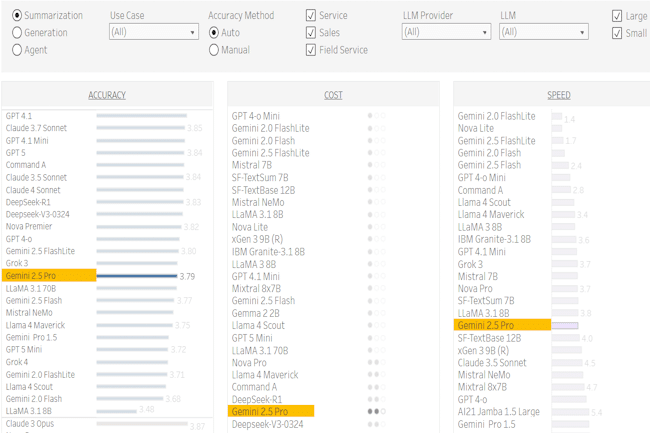Screen dimensions: 650x433
Task: Select GPT 4.1 in Accuracy list
Action: 19,116
